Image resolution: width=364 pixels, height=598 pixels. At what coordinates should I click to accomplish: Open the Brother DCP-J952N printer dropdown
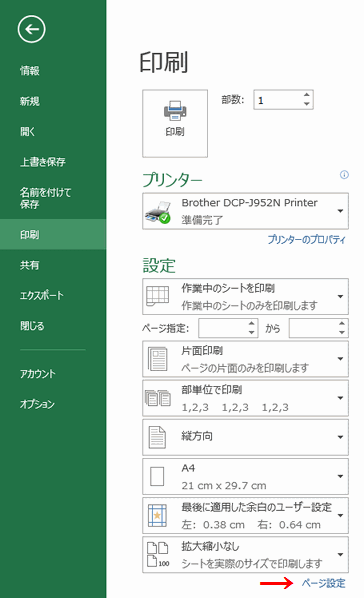pyautogui.click(x=245, y=211)
